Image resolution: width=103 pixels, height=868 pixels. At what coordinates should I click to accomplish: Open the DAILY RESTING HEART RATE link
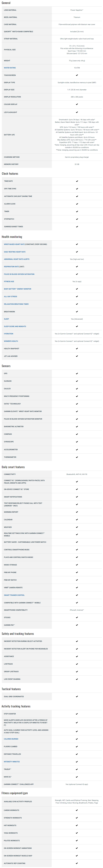15,252
